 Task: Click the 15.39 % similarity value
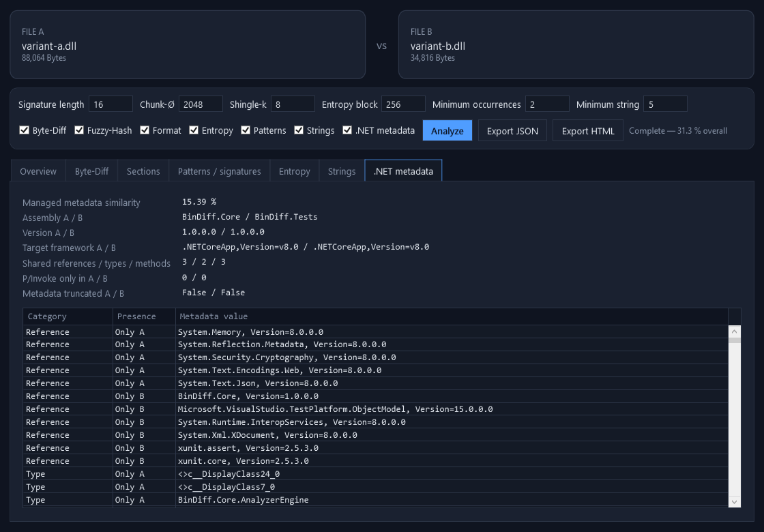pyautogui.click(x=199, y=202)
